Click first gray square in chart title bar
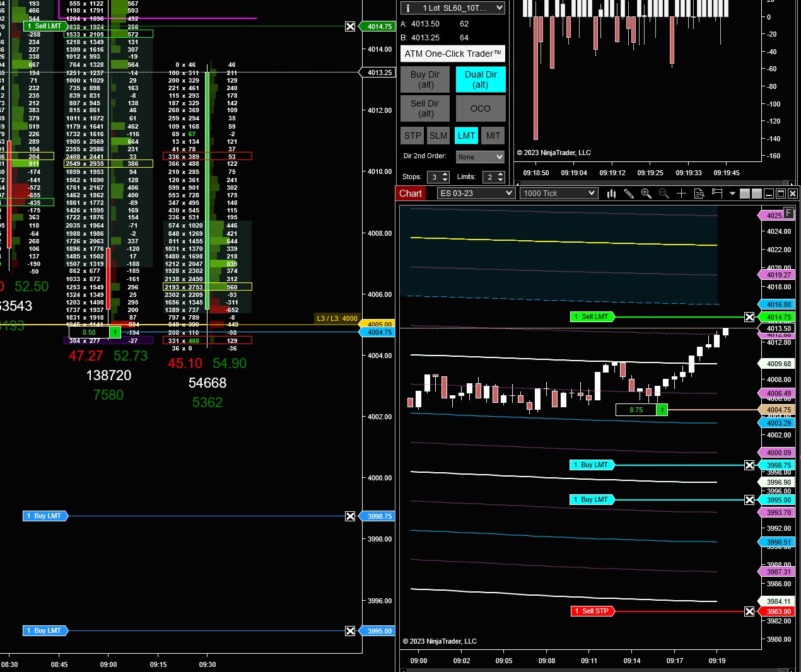This screenshot has height=672, width=801. point(745,194)
